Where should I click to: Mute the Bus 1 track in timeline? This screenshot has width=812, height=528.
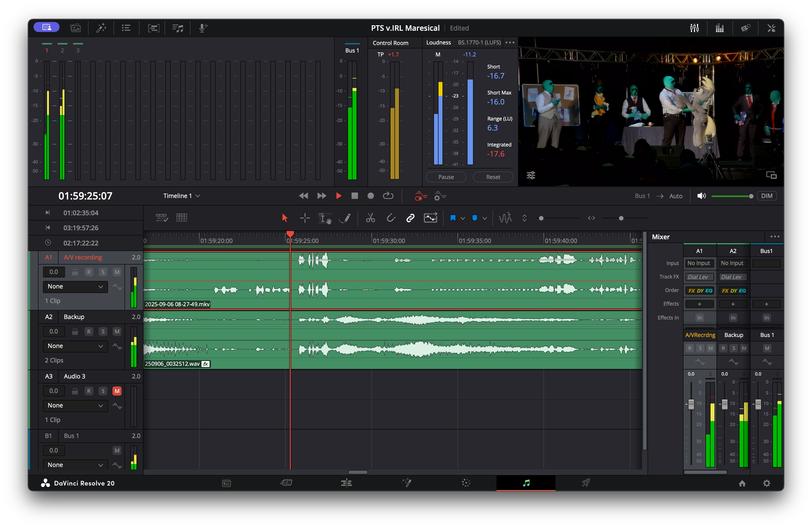117,450
